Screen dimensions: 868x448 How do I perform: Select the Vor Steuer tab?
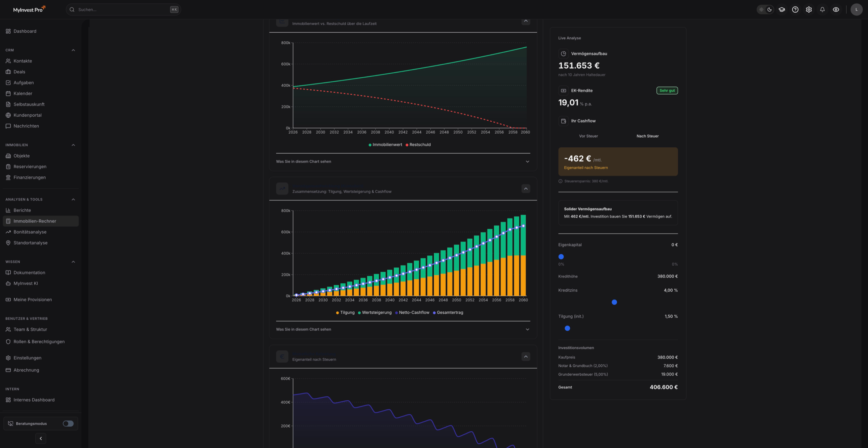click(588, 136)
